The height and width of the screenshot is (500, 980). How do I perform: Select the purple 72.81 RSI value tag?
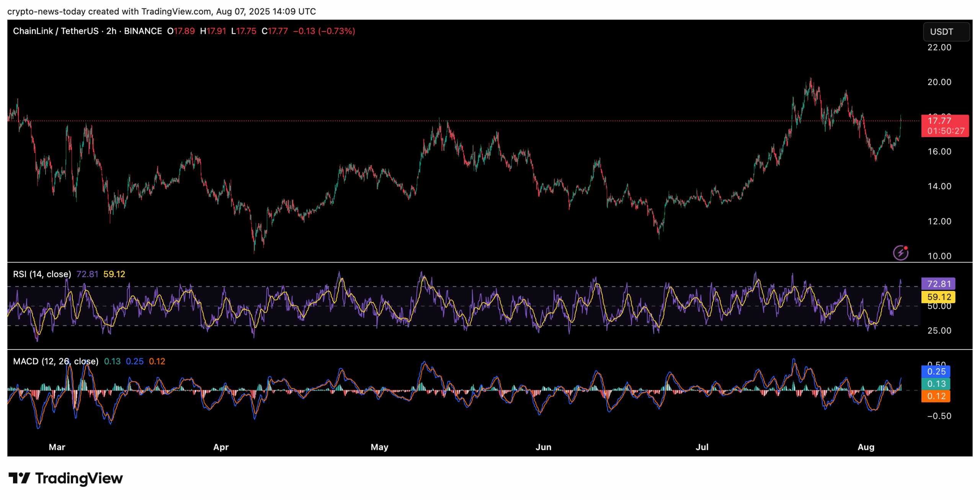pos(938,284)
